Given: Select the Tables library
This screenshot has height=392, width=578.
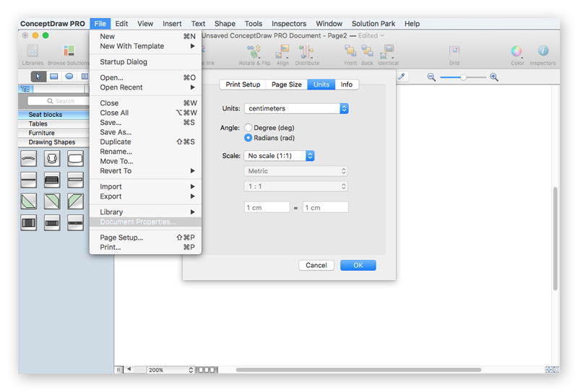Looking at the screenshot, I should [x=53, y=123].
